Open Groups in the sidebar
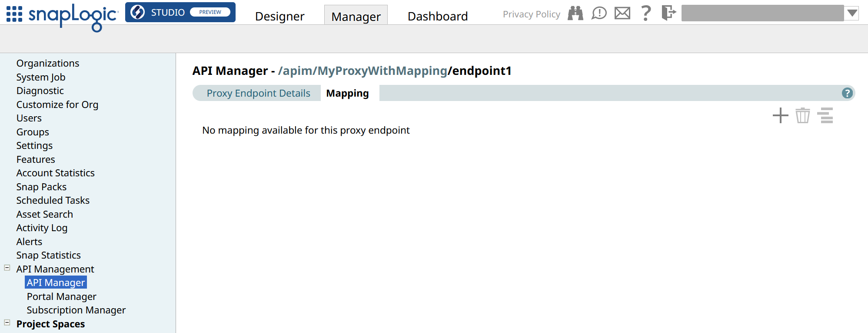 [33, 132]
